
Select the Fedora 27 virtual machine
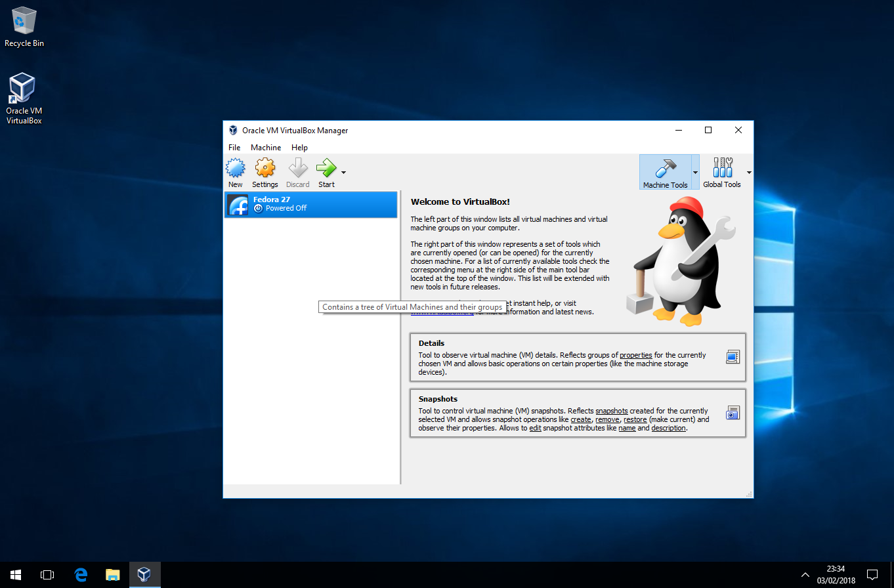click(x=311, y=204)
